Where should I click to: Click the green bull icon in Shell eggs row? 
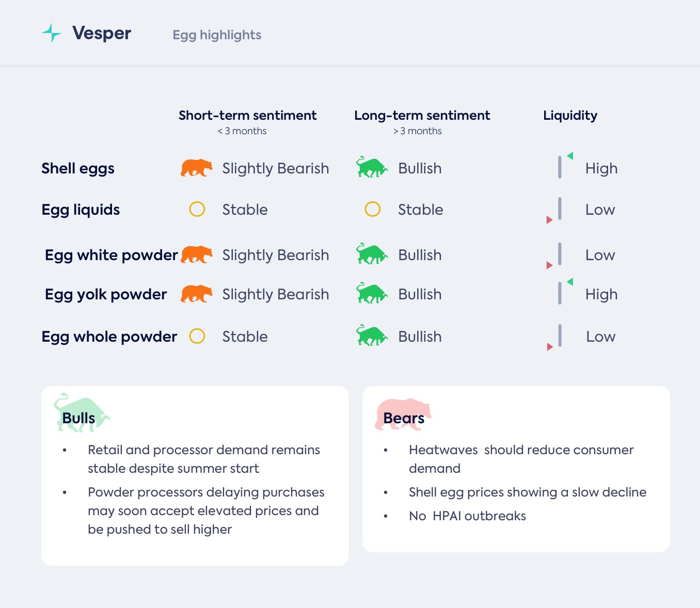[372, 168]
